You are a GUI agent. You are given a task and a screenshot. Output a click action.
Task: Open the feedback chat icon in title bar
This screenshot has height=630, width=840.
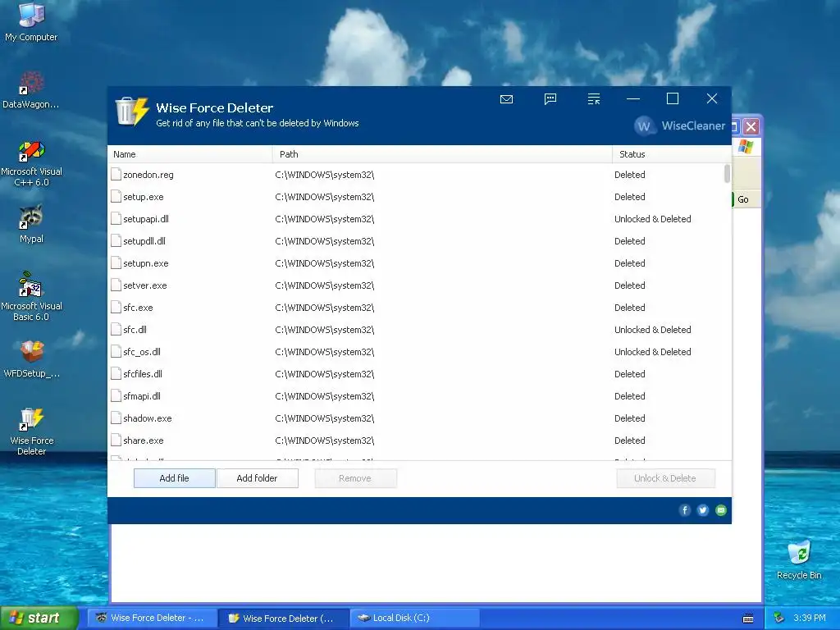550,99
